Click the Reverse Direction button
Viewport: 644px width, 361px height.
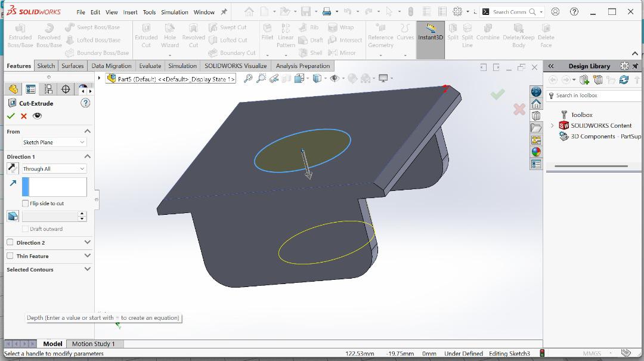pos(13,168)
